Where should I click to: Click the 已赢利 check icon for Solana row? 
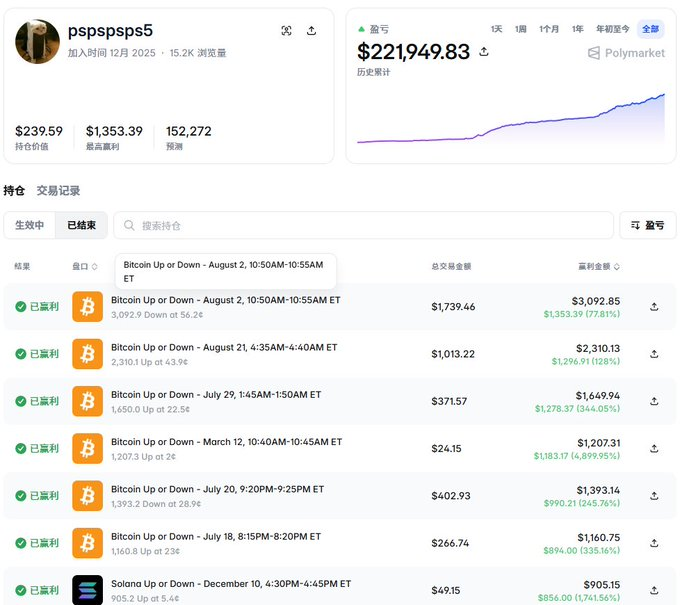tap(20, 590)
